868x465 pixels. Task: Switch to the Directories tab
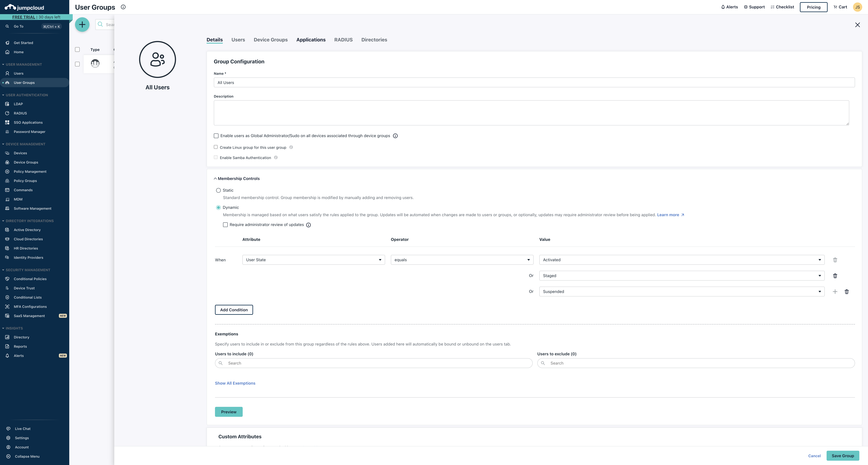pos(374,40)
